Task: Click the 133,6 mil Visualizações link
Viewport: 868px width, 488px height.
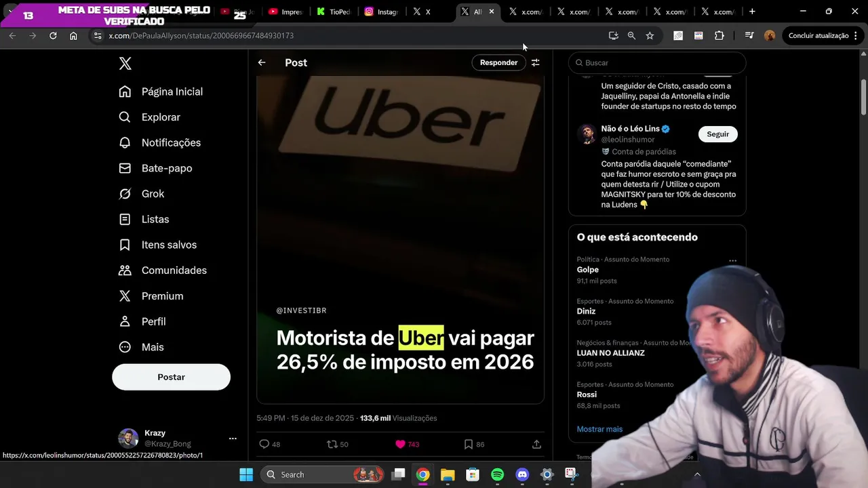Action: tap(398, 418)
